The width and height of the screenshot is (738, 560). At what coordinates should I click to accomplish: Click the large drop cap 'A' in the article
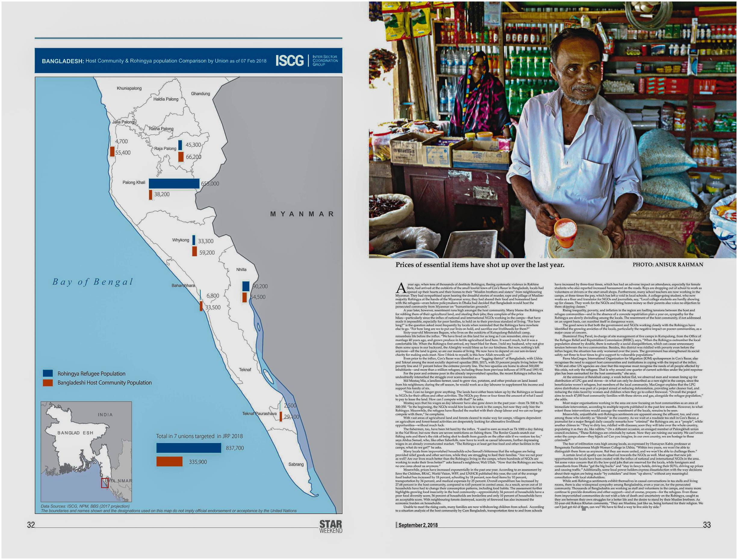tap(401, 287)
